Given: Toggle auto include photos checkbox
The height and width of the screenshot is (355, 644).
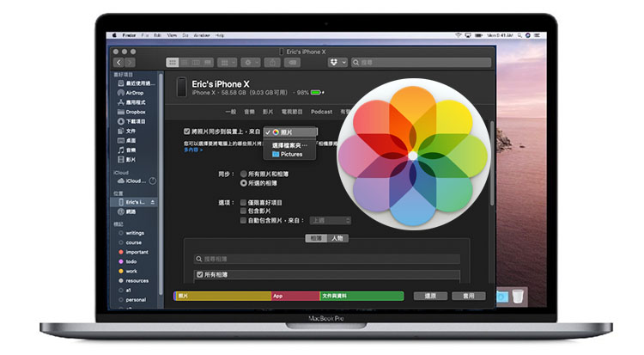Looking at the screenshot, I should click(243, 221).
